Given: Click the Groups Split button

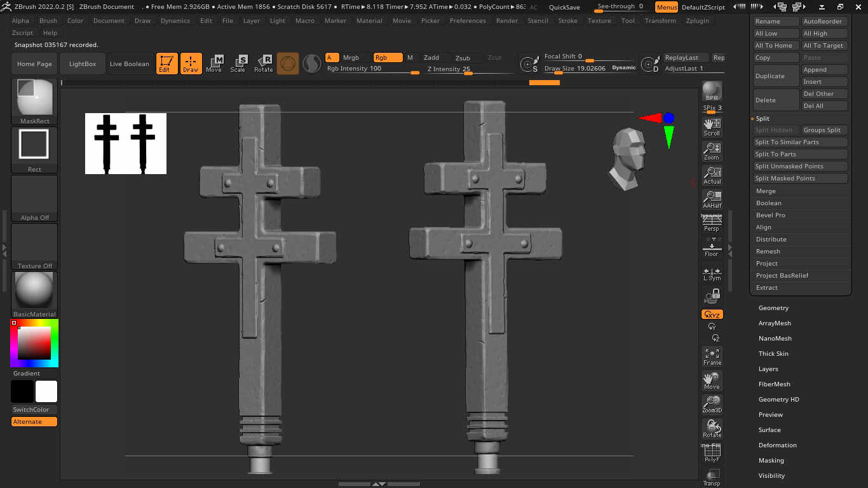Looking at the screenshot, I should (824, 130).
